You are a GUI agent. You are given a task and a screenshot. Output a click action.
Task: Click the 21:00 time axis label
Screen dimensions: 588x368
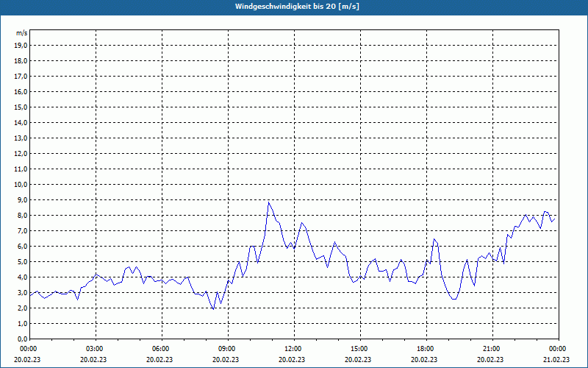coord(492,349)
